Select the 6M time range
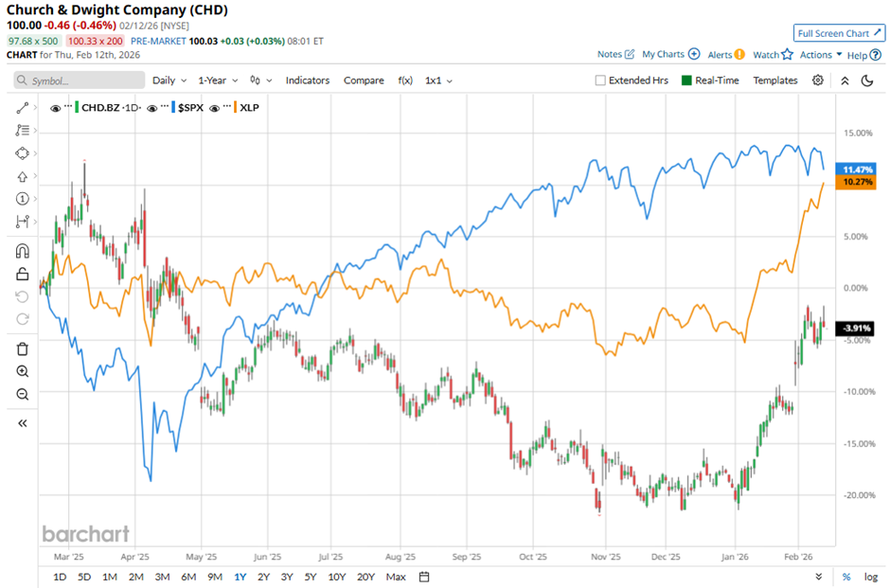 click(188, 577)
